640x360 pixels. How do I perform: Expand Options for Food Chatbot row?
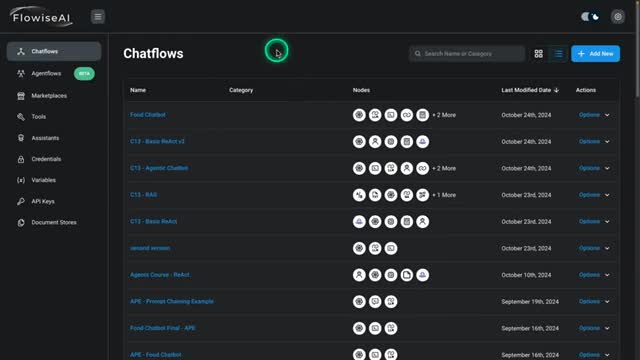pyautogui.click(x=594, y=115)
